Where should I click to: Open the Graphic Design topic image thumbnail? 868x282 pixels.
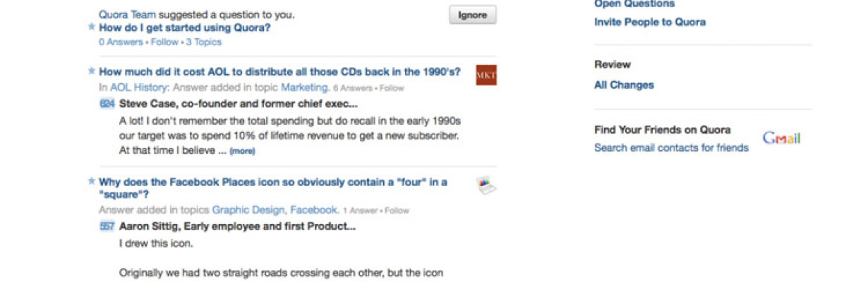486,185
